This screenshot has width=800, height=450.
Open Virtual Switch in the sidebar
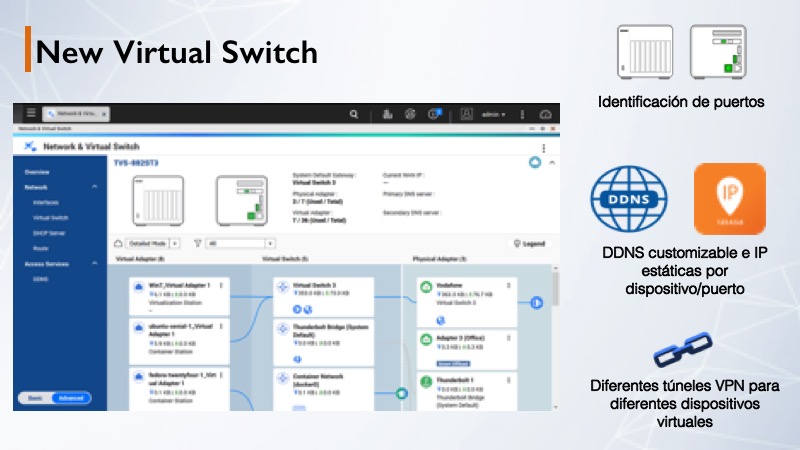click(x=51, y=218)
